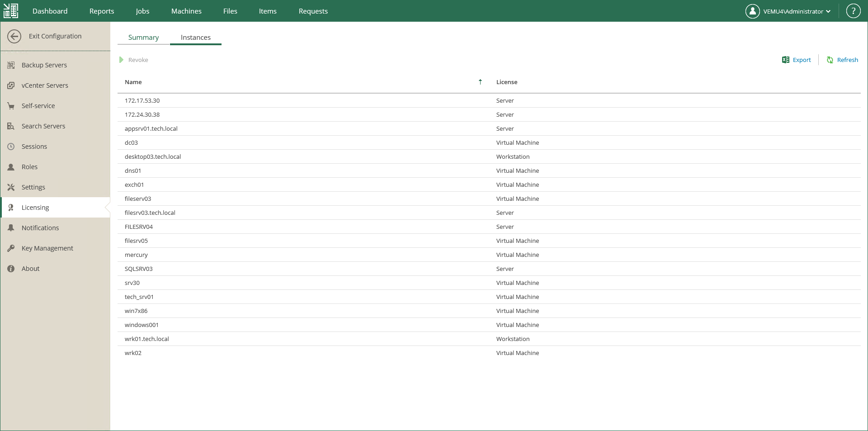Select the appsrv01.tech.local row

[x=489, y=128]
